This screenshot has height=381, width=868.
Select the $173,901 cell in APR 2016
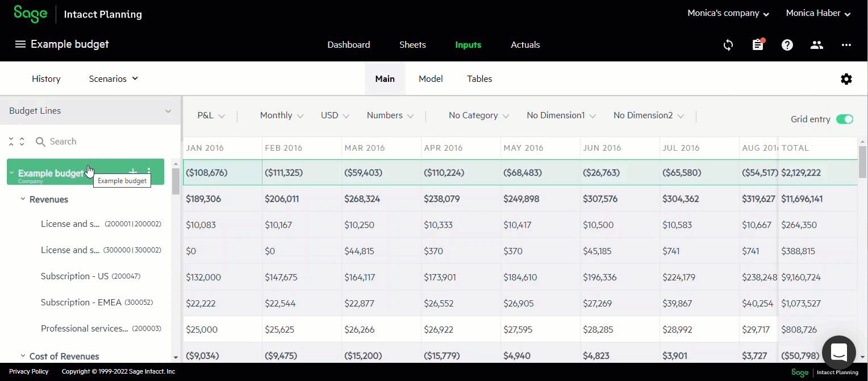click(x=461, y=277)
